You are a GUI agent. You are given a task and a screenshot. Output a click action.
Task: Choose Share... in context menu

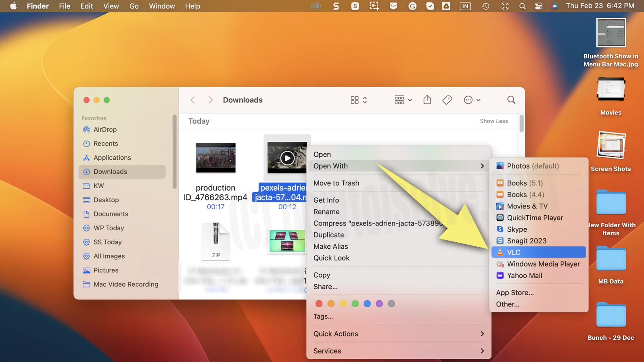point(399,287)
